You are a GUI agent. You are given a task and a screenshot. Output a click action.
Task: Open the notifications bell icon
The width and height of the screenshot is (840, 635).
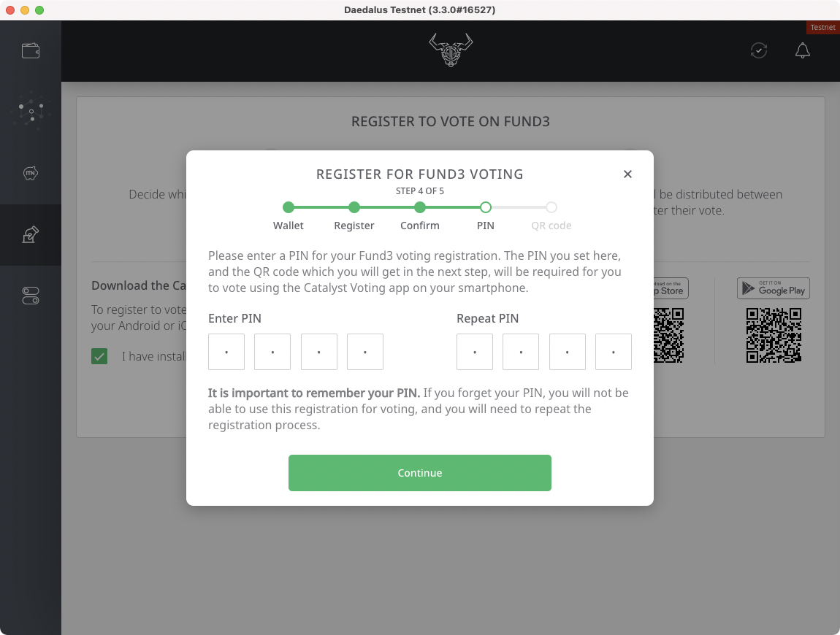(x=803, y=50)
